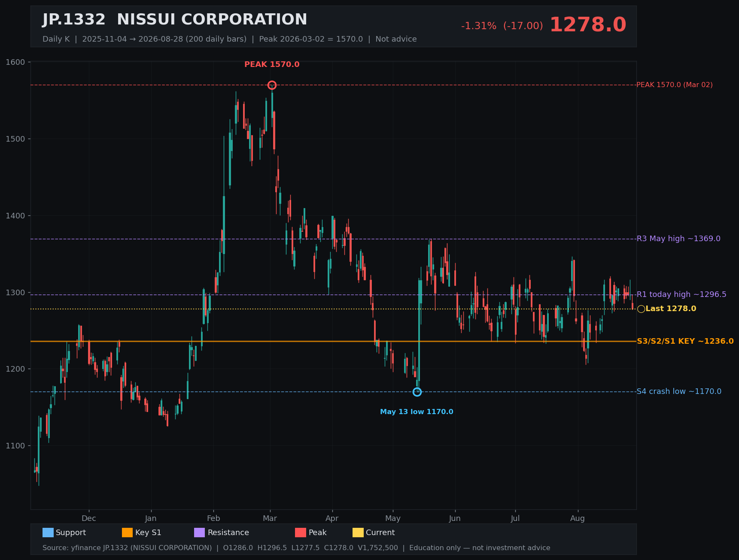Click the 1400 y-axis tick label

(x=15, y=216)
